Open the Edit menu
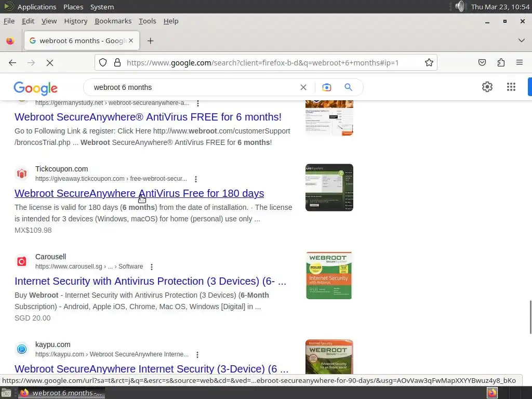Screen dimensions: 532x399 (x=28, y=21)
